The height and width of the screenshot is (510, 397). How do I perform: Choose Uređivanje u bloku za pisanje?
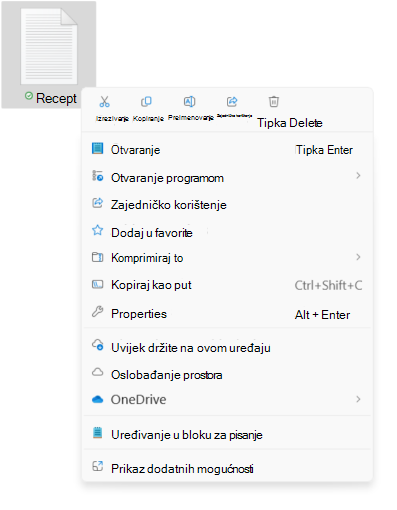pos(227,435)
